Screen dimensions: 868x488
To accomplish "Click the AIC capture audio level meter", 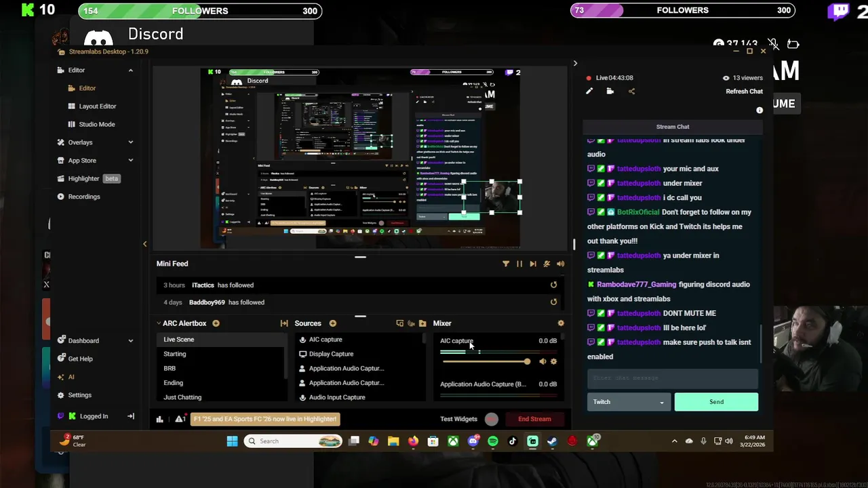I will 498,352.
